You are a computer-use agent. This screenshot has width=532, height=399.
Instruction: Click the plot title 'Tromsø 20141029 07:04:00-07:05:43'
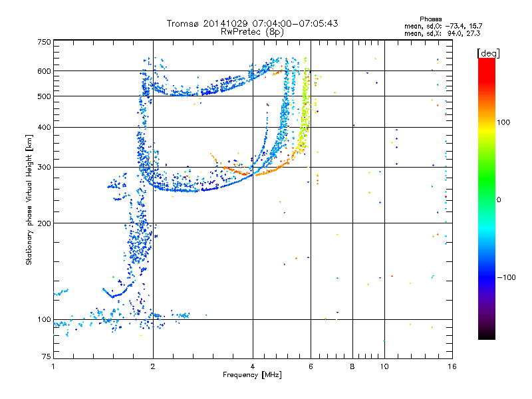(252, 24)
